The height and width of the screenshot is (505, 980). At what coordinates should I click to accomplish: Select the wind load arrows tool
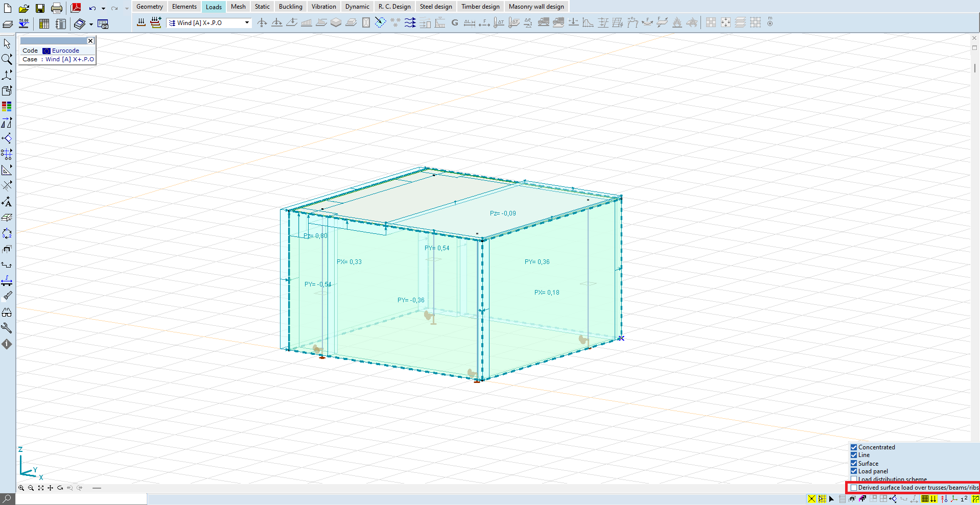(410, 22)
